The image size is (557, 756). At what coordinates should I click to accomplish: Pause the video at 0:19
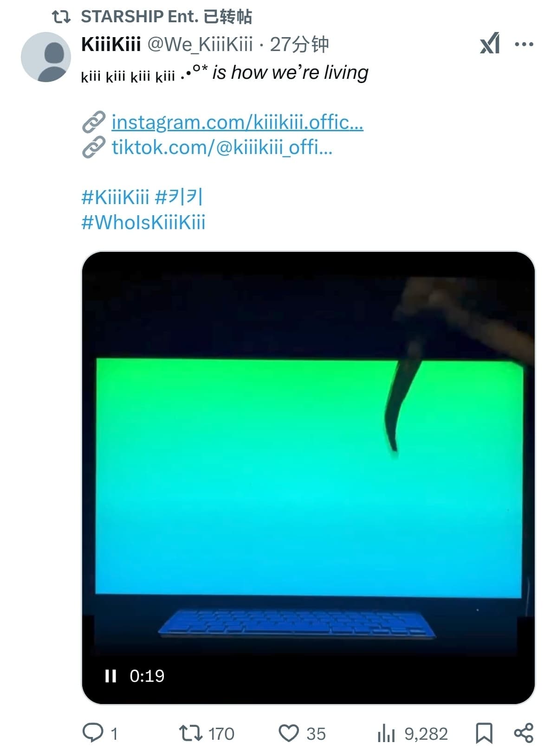(110, 676)
